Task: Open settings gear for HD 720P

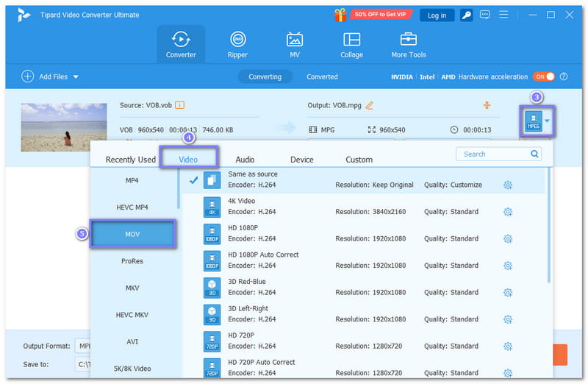Action: [508, 346]
